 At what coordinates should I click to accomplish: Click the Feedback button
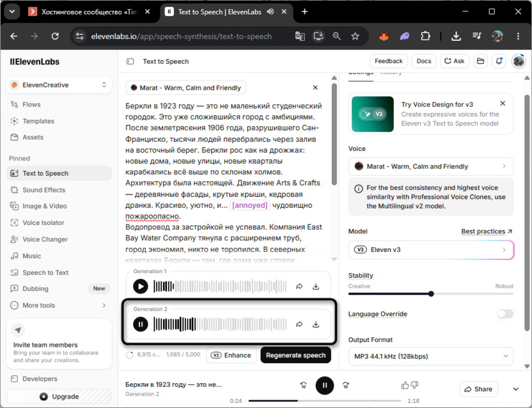[389, 61]
